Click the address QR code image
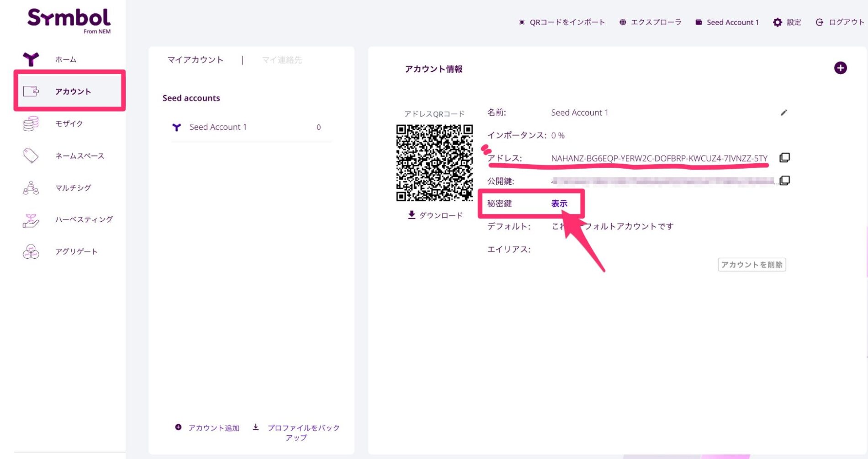Viewport: 868px width, 459px height. [x=434, y=163]
